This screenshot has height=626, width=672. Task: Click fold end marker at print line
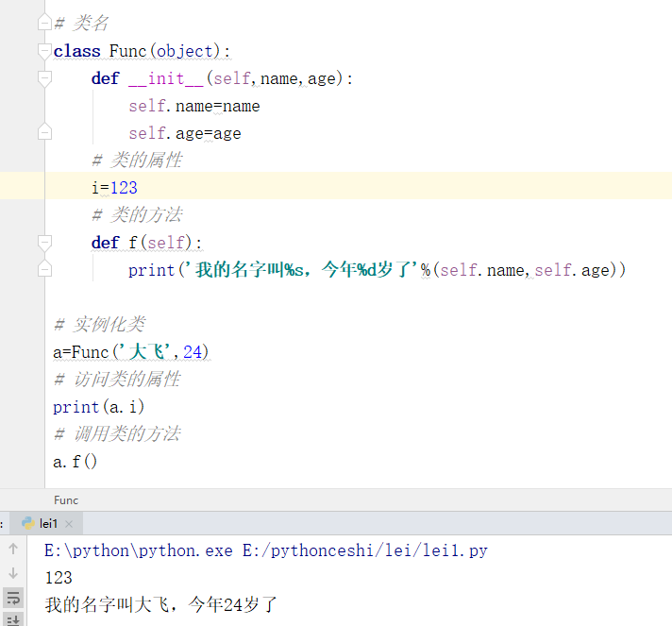coord(44,269)
